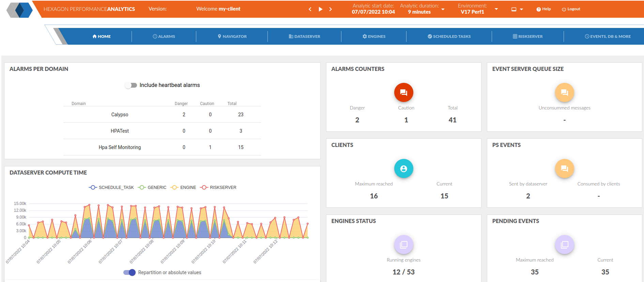Click Total alarms count 41

[453, 120]
